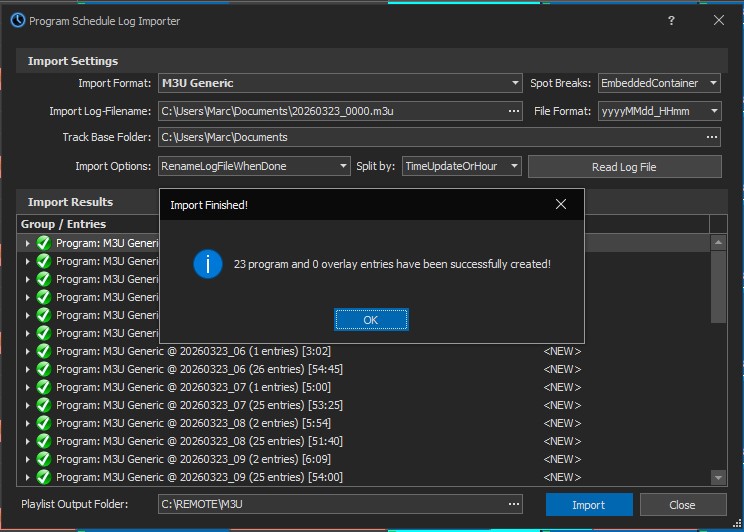Click the Read Log File button
The width and height of the screenshot is (744, 532).
click(624, 166)
